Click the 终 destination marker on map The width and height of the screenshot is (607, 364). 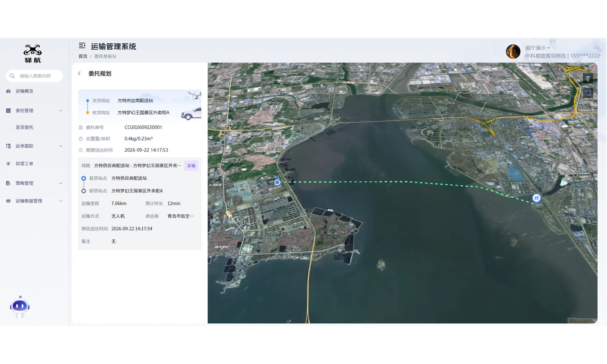536,198
